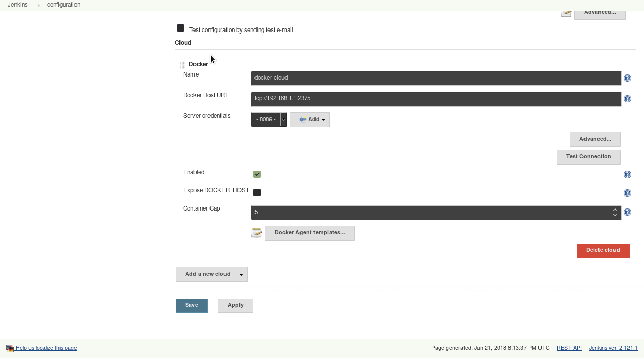Open help for the Enabled option
This screenshot has width=644, height=358.
click(627, 174)
